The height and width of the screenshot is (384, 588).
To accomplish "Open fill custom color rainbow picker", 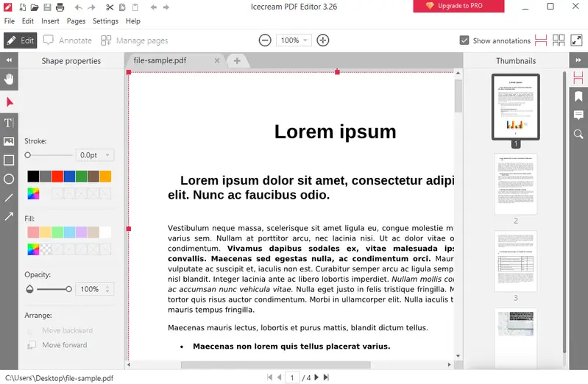I will click(x=33, y=249).
